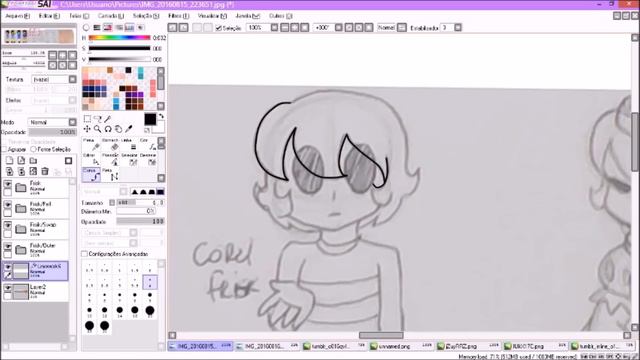Adjust the layer Opacidade 100% slider
640x360 pixels.
tap(52, 132)
